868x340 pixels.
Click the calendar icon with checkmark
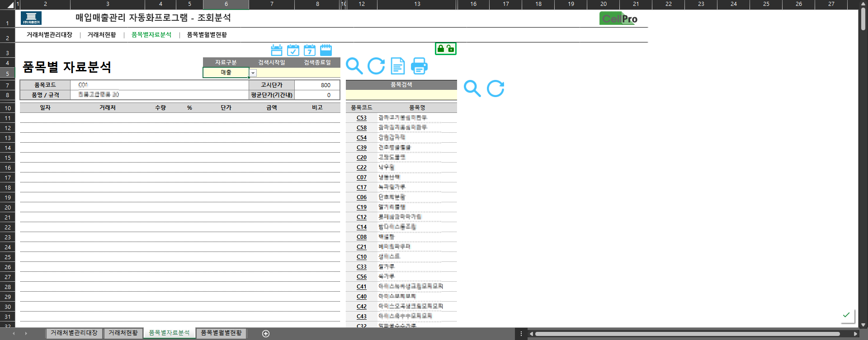coord(293,50)
